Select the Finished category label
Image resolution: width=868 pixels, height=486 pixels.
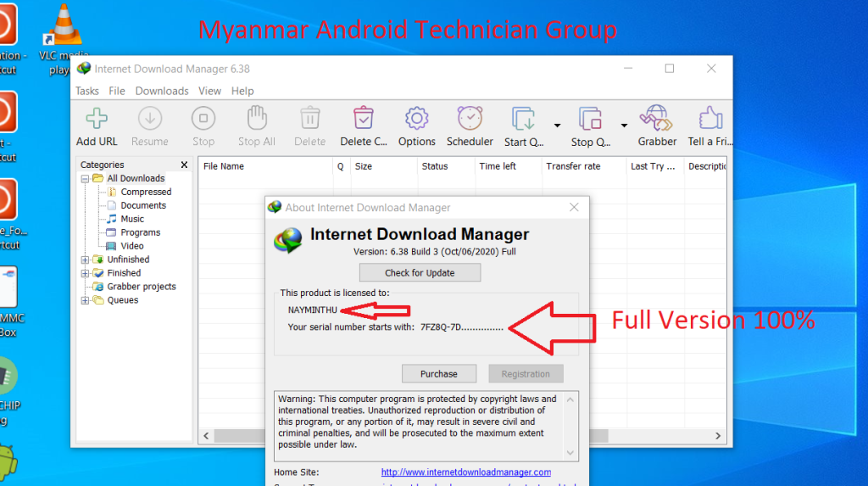tap(124, 272)
